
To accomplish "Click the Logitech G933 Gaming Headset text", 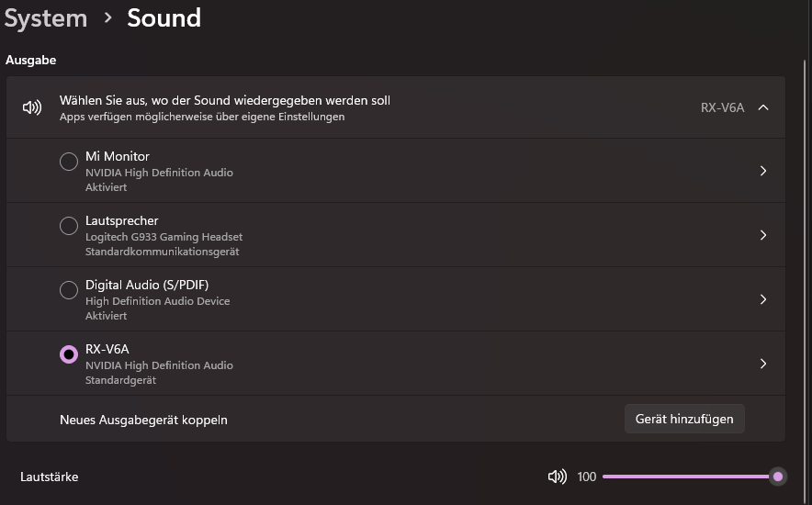I will 164,237.
